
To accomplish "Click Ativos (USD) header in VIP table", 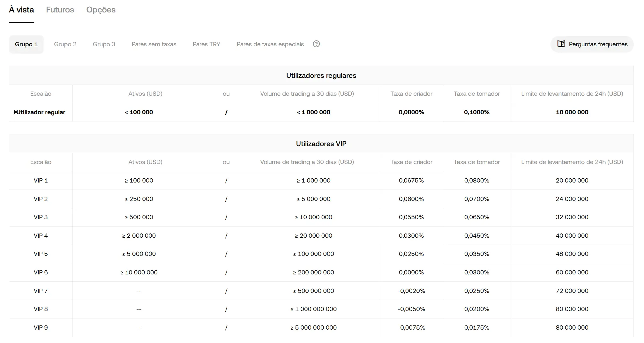I will (145, 162).
